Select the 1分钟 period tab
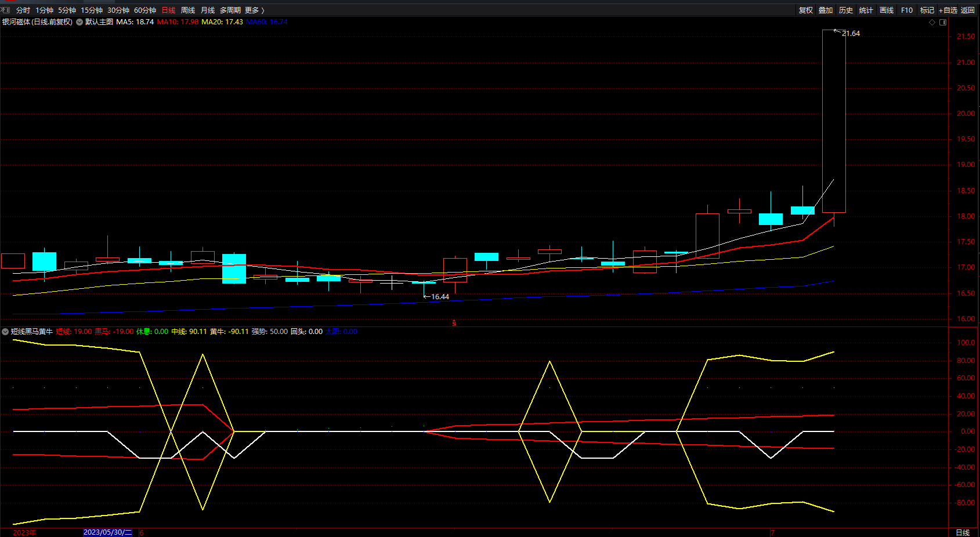The image size is (980, 537). point(44,10)
